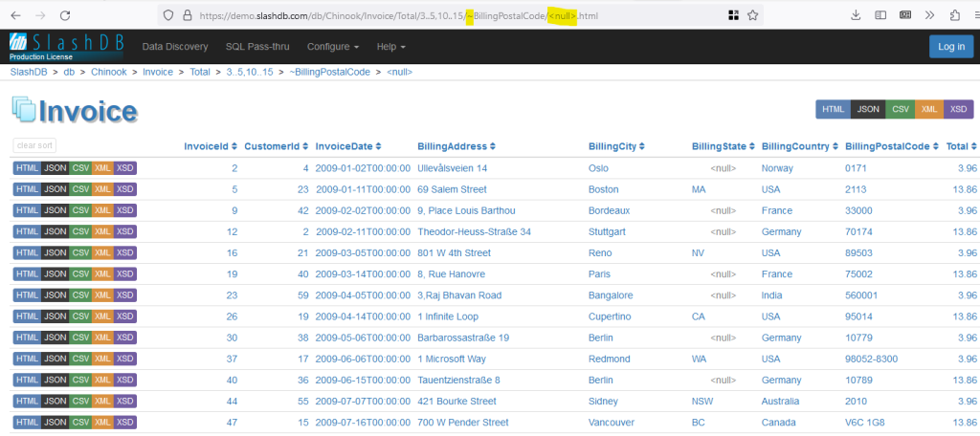Click postal code '98052-8300'

[x=872, y=360]
